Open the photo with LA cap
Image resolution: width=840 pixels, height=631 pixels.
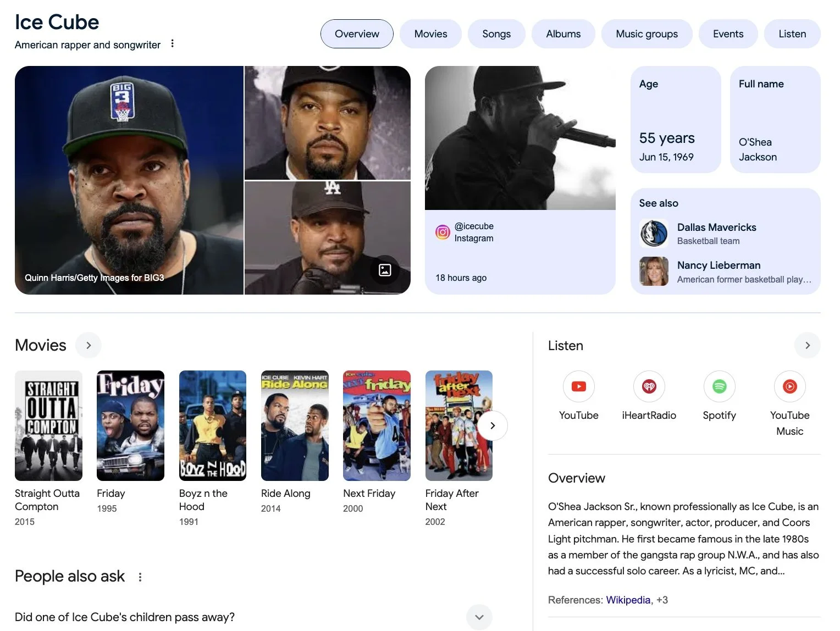(x=328, y=238)
